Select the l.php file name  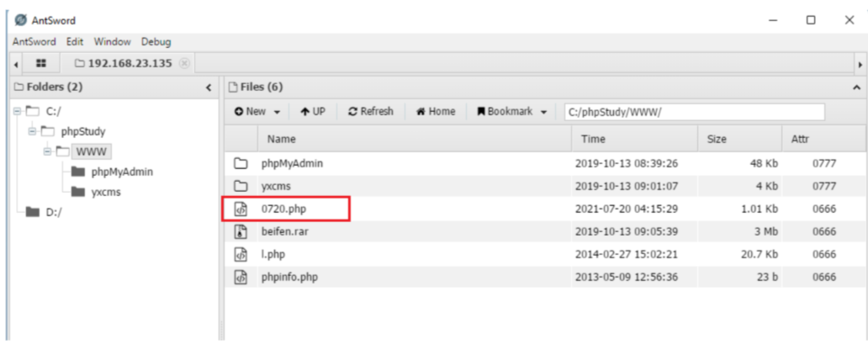273,254
